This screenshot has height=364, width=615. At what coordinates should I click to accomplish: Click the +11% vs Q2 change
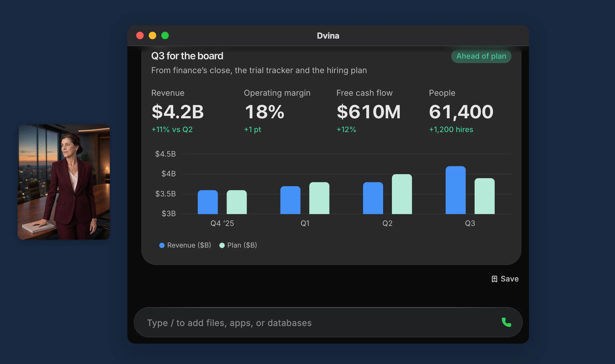click(x=172, y=129)
